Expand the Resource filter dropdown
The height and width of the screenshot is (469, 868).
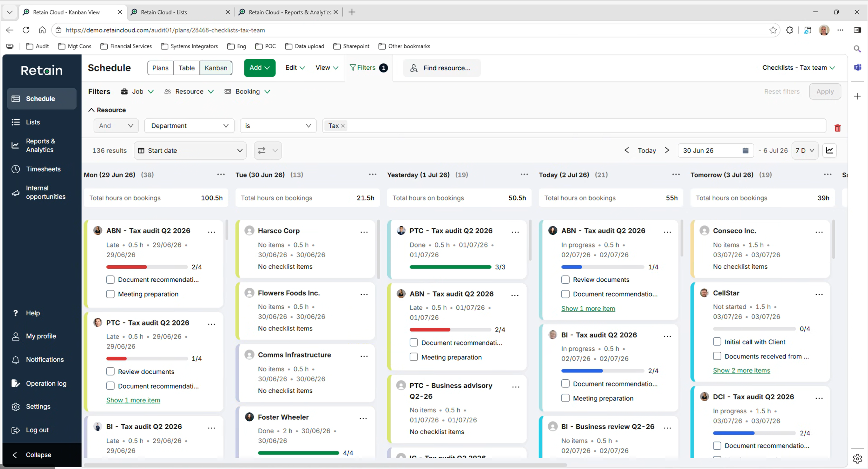189,91
